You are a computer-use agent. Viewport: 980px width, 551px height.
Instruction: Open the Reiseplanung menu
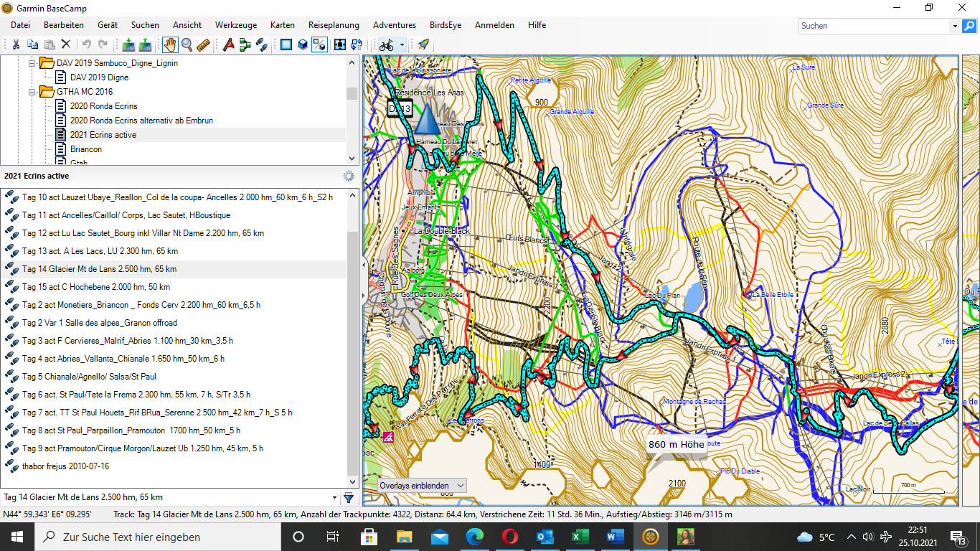tap(334, 25)
